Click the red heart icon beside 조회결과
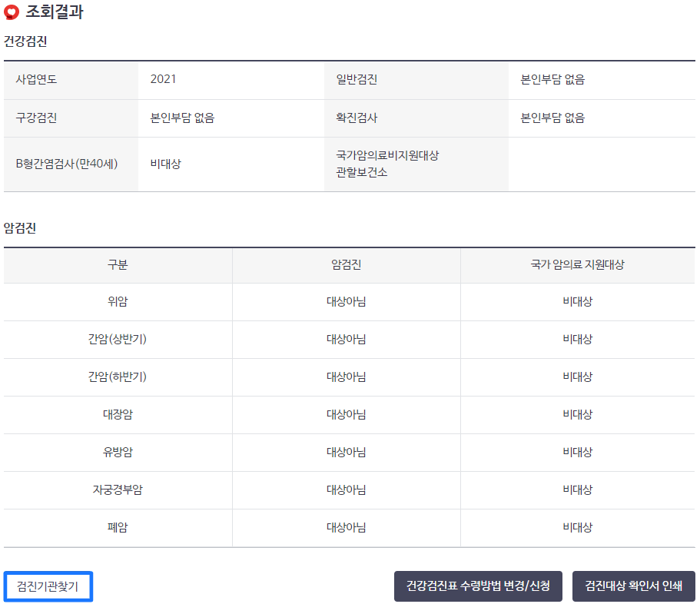700x604 pixels. 10,12
